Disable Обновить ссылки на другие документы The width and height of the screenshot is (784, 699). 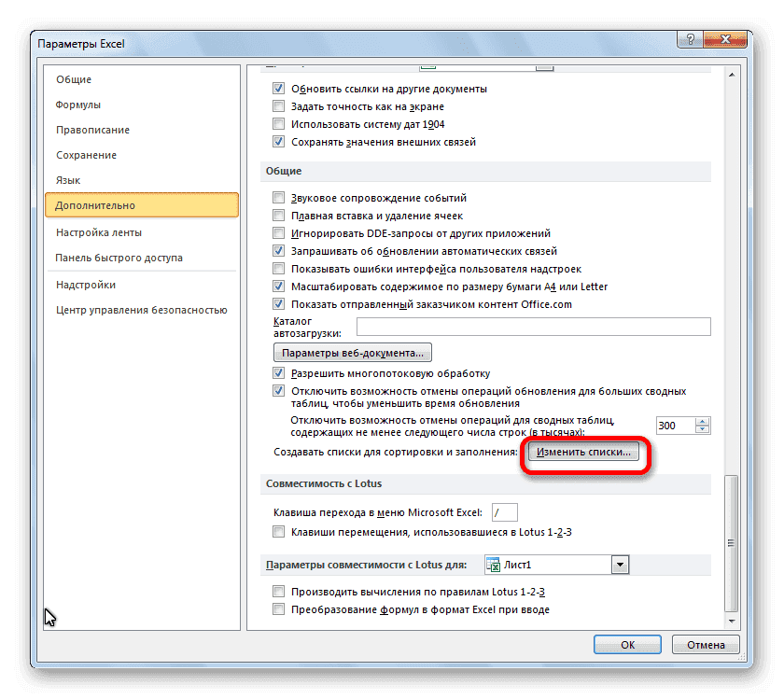tap(278, 89)
